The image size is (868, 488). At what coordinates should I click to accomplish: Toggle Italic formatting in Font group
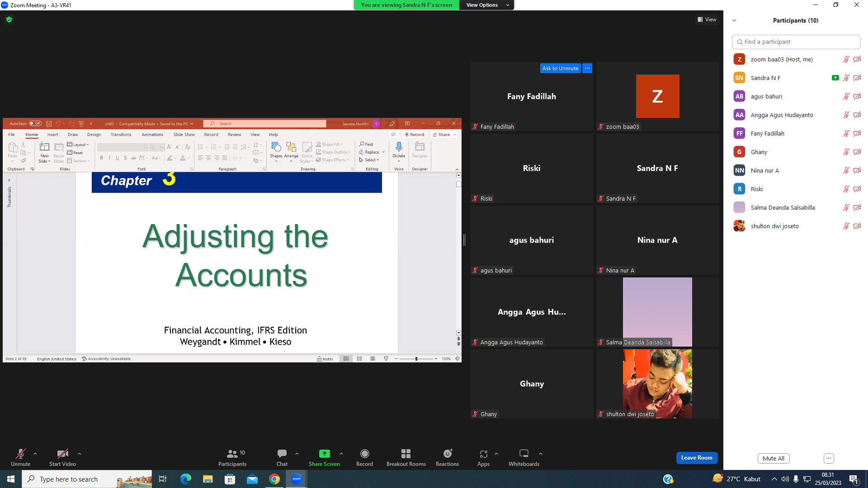[109, 158]
